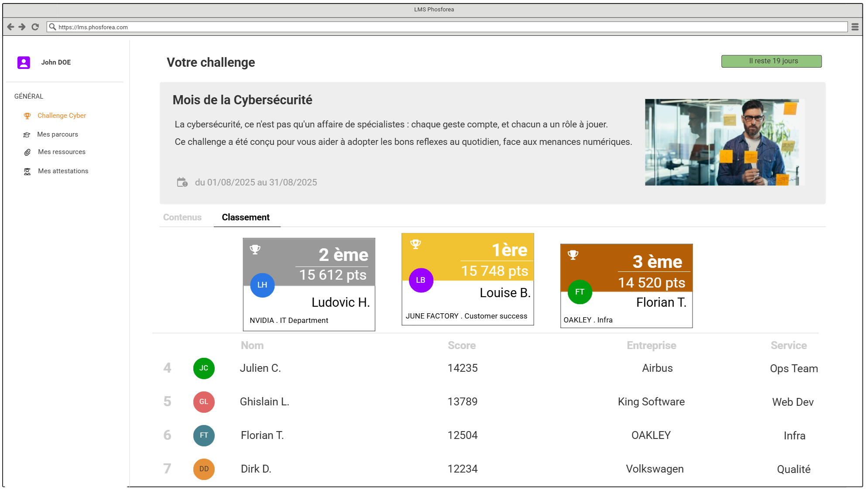
Task: Click the Score column header
Action: pyautogui.click(x=461, y=346)
